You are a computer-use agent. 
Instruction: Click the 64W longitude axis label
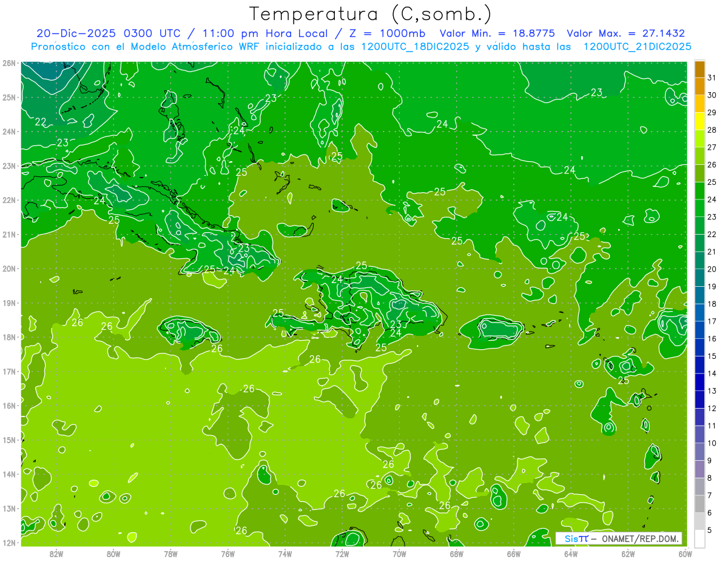click(571, 553)
